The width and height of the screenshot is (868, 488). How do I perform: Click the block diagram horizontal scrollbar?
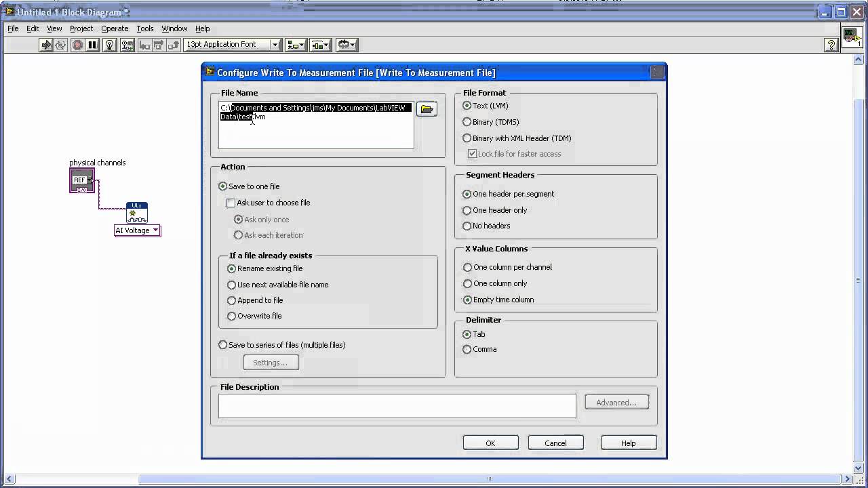[x=490, y=479]
